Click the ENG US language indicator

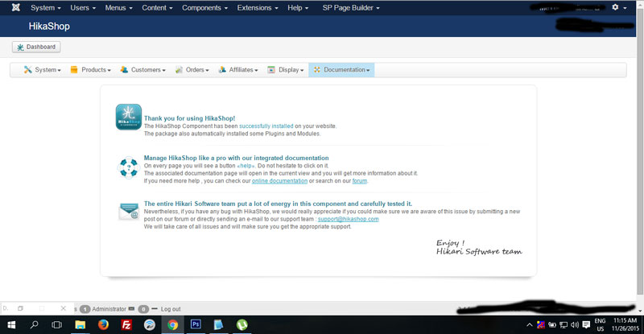pos(600,325)
